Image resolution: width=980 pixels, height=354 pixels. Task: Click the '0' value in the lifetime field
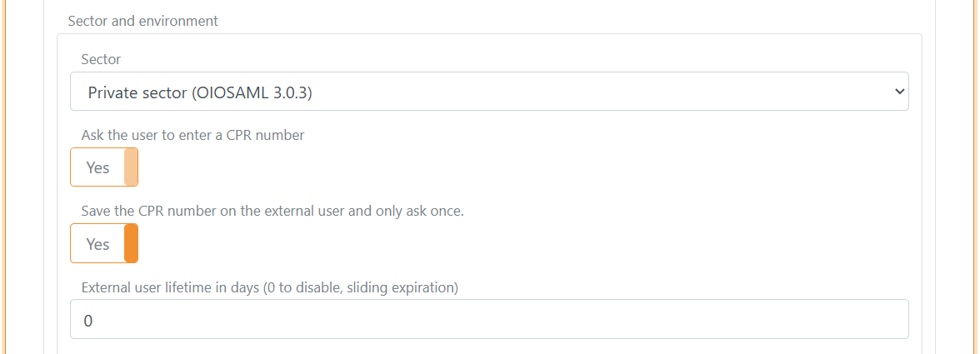click(x=88, y=321)
